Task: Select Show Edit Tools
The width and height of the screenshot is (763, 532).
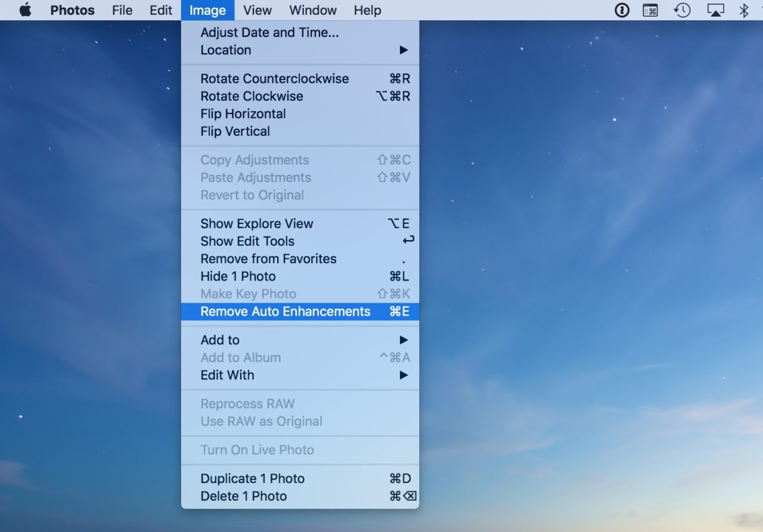Action: pyautogui.click(x=300, y=241)
